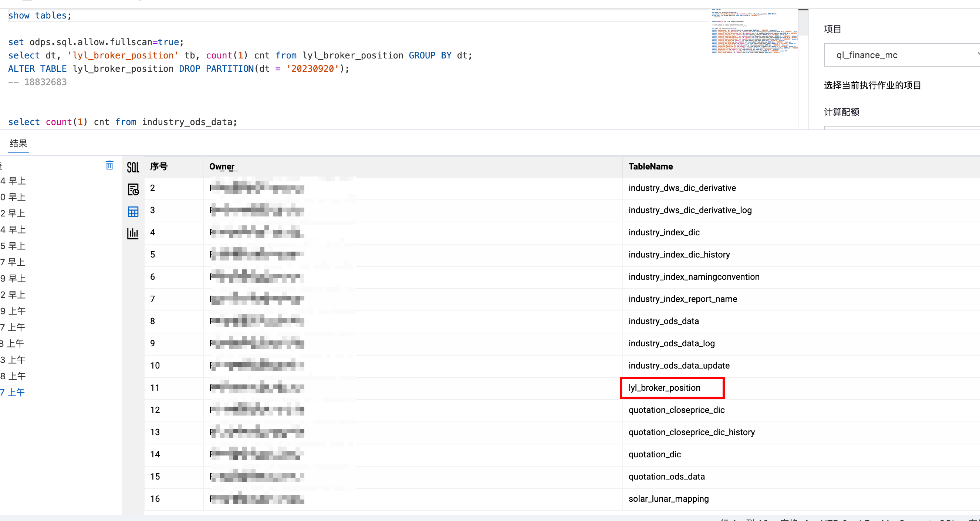980x521 pixels.
Task: Click the 项目 label in settings panel
Action: tap(832, 29)
